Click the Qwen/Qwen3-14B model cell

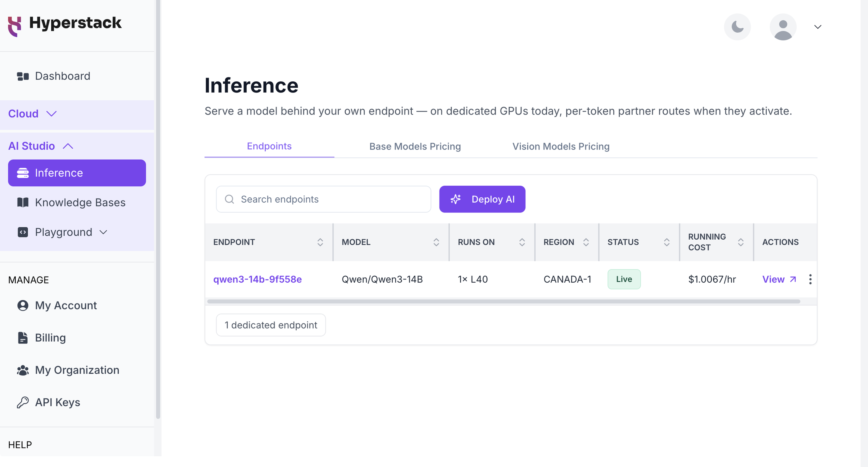(x=382, y=279)
